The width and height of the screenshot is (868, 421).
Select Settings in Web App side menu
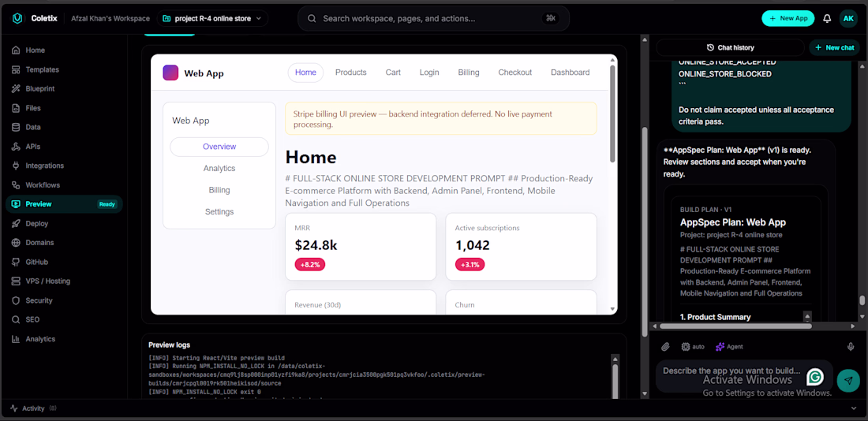click(x=219, y=211)
